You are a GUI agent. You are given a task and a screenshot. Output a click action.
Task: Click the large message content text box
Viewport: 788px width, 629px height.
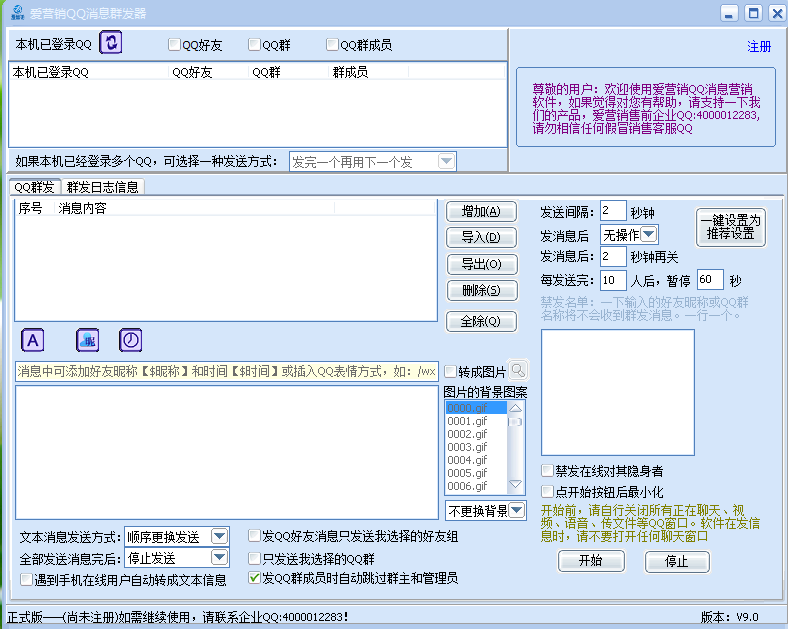pos(227,452)
